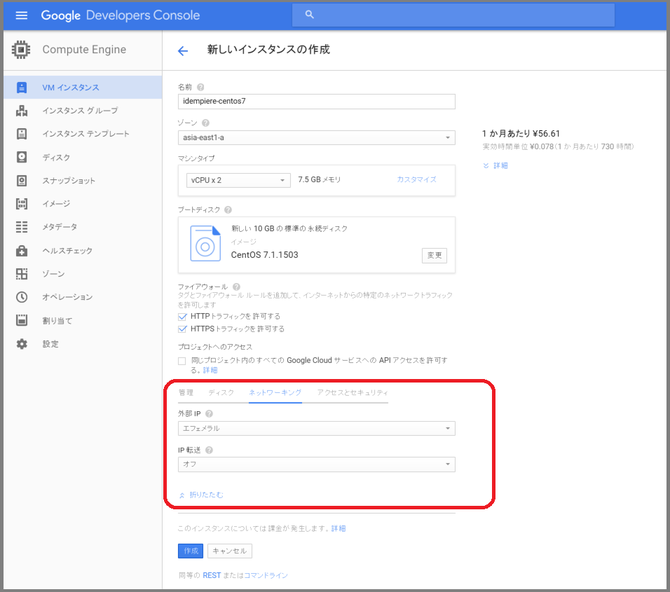This screenshot has width=670, height=592.
Task: Click the キャンセル button
Action: tap(229, 551)
